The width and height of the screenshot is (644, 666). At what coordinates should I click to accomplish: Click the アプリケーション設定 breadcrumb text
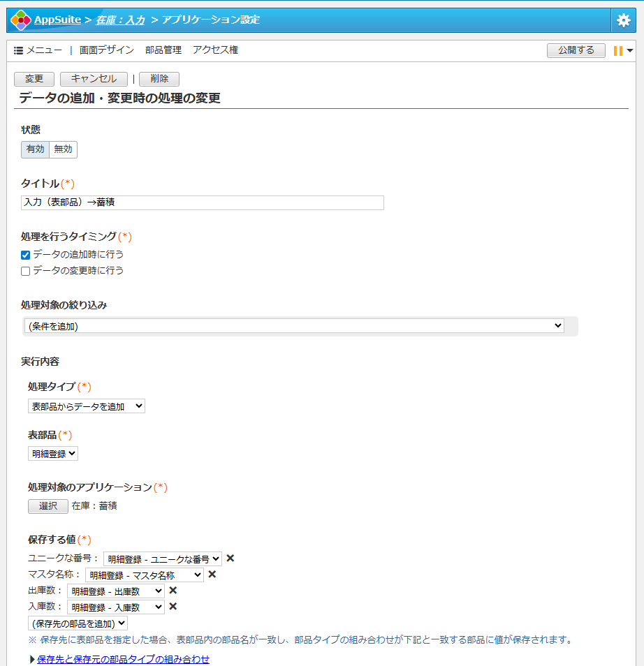click(x=211, y=20)
